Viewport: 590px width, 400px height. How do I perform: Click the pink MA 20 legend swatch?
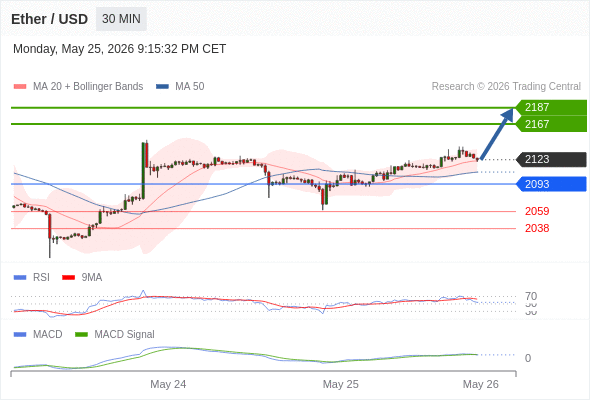[20, 87]
